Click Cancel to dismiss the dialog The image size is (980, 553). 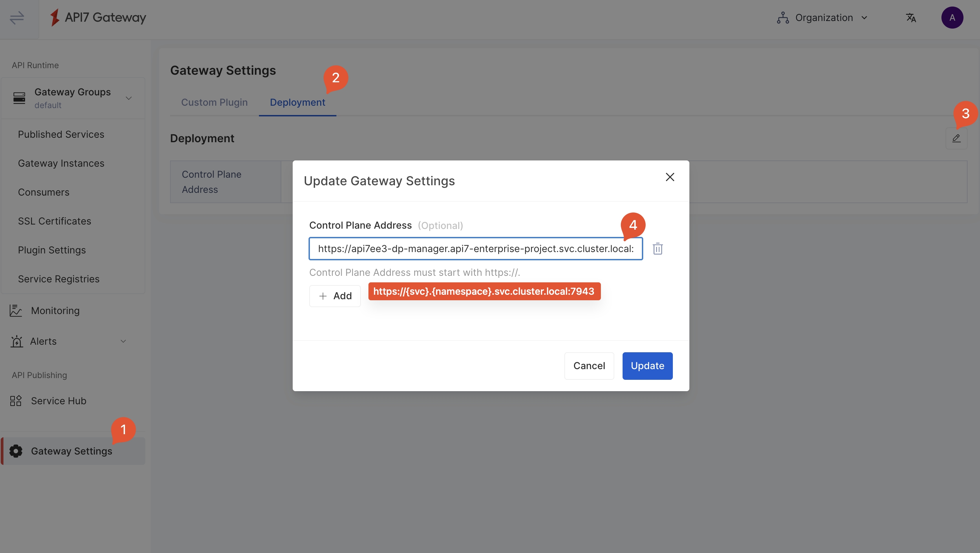tap(588, 365)
